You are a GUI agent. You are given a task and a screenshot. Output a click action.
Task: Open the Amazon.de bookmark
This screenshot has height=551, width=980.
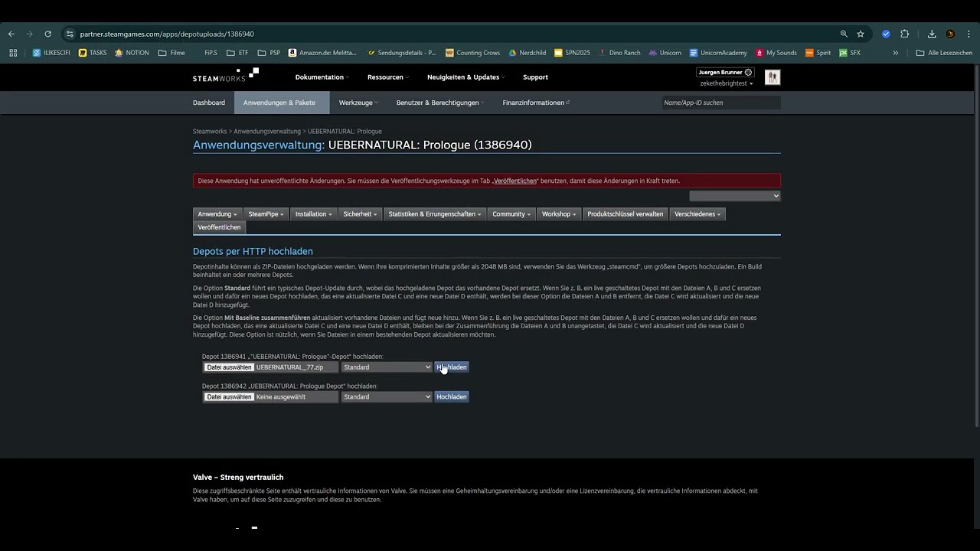[x=322, y=53]
